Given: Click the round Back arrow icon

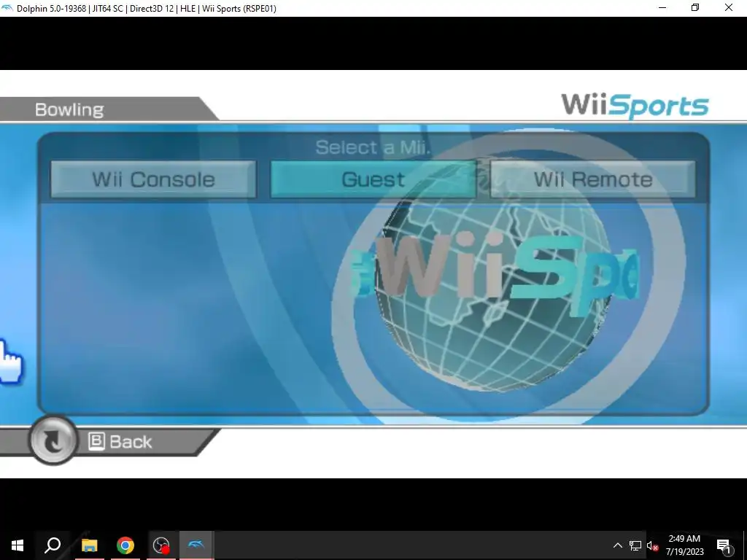Looking at the screenshot, I should pos(53,440).
